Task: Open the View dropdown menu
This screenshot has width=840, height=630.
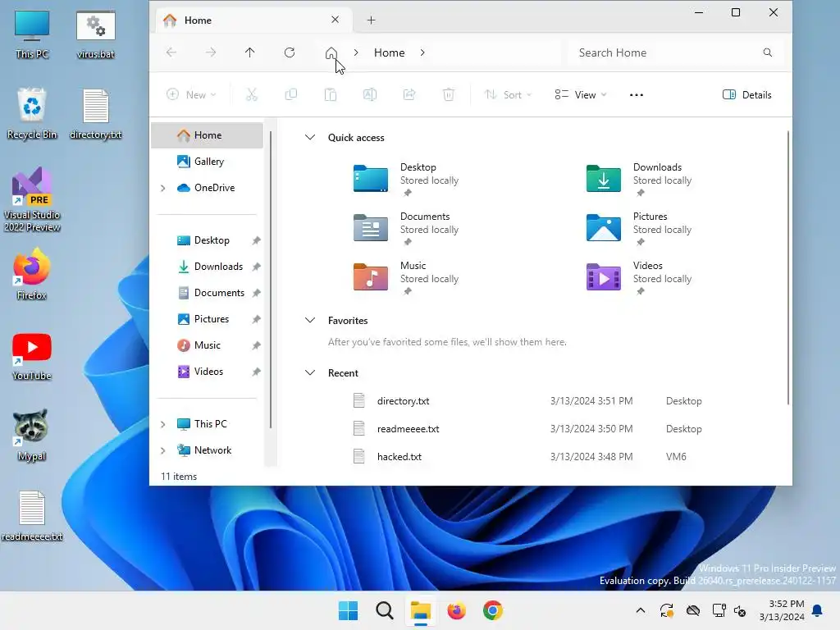Action: [581, 95]
